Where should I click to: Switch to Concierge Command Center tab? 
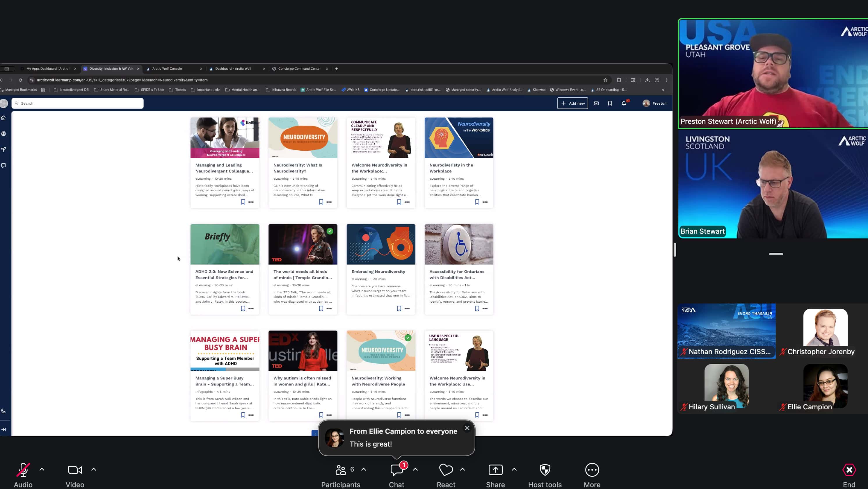click(x=300, y=69)
